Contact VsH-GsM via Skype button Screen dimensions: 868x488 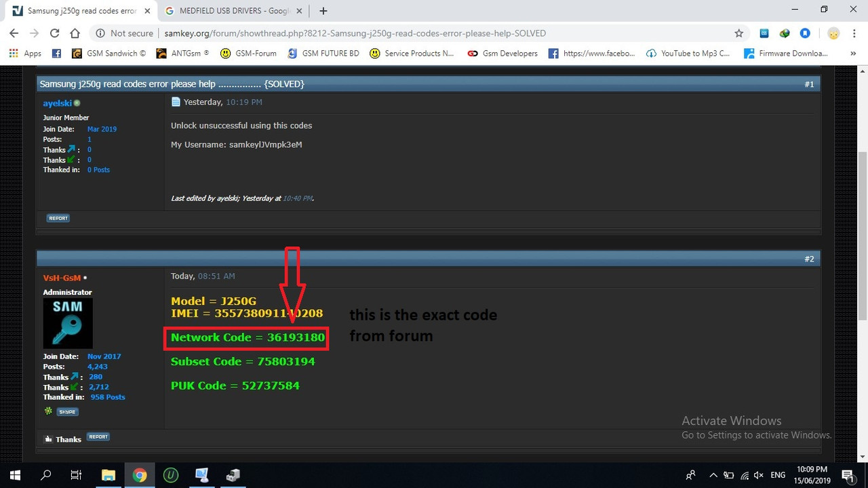click(67, 411)
